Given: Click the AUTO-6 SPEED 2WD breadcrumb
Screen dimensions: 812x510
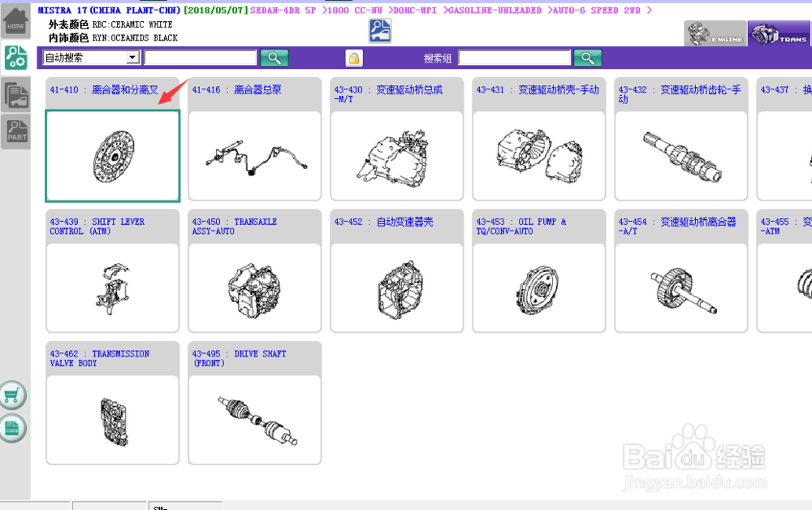Looking at the screenshot, I should tap(597, 11).
